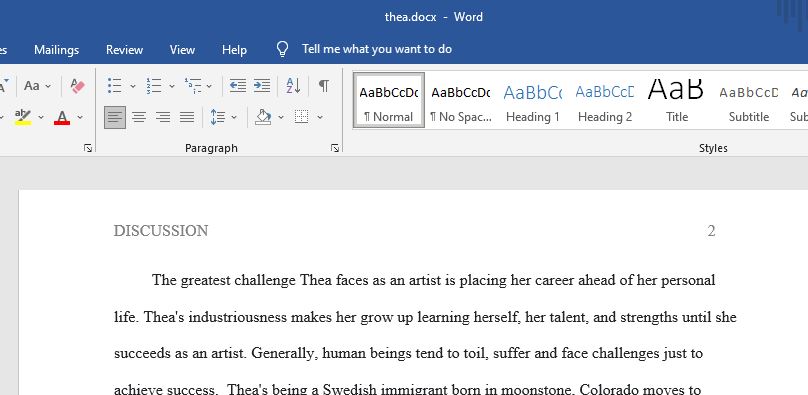Open shading color dropdown arrow
Image resolution: width=808 pixels, height=395 pixels.
(281, 117)
